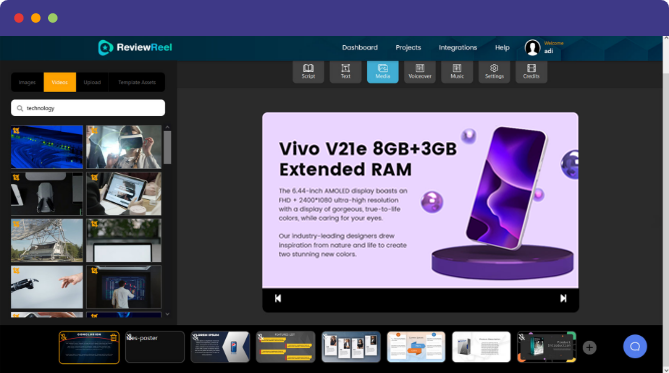669x373 pixels.
Task: Open the Music tool
Action: tap(457, 71)
